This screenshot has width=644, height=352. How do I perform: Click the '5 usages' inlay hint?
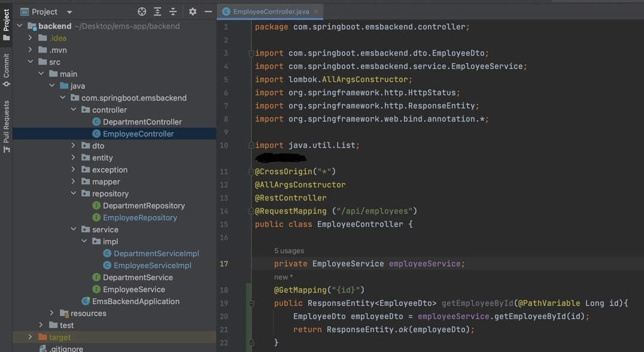289,251
